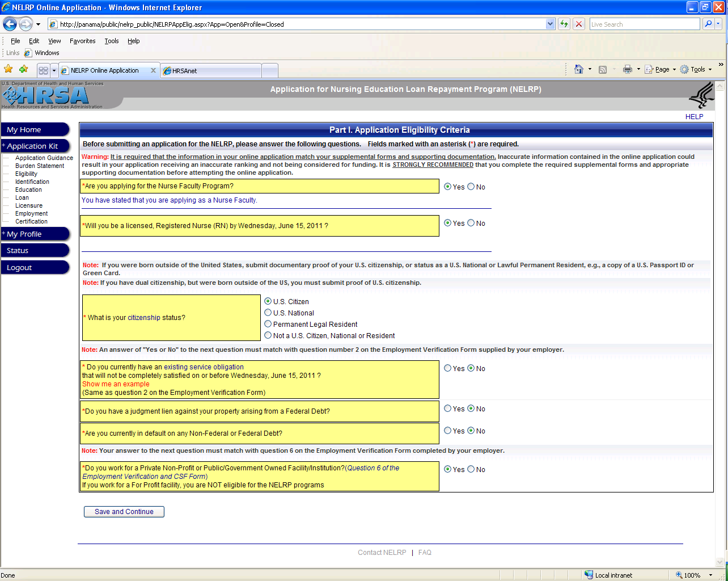728x581 pixels.
Task: Click the Logout sidebar button
Action: [x=35, y=267]
